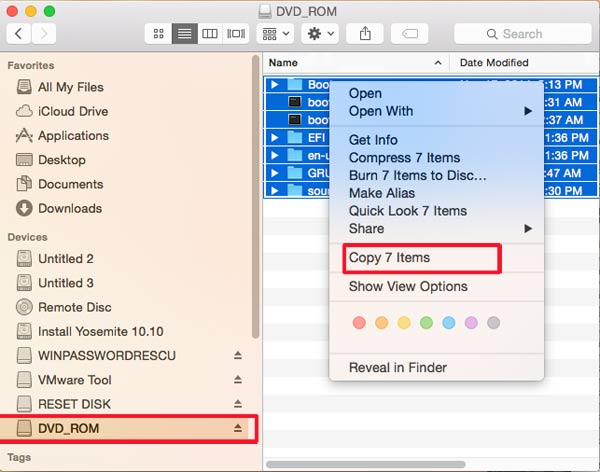This screenshot has width=600, height=472.
Task: Expand the en-us folder disclosure triangle
Action: coord(274,155)
